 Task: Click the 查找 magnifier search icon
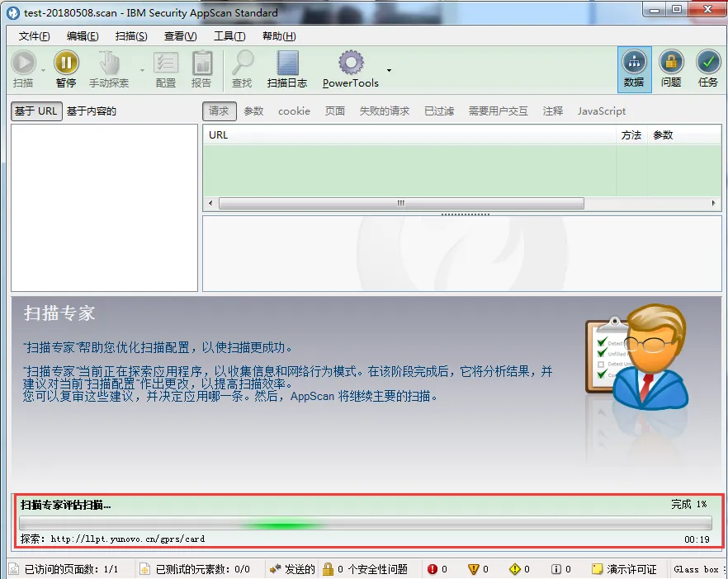[243, 63]
